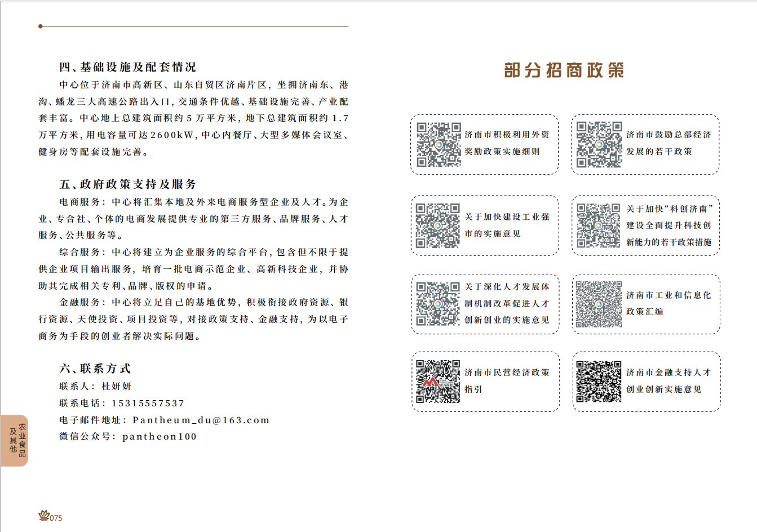Click the QR code beside 济南市金融支持人才创业
This screenshot has width=757, height=532.
(599, 382)
